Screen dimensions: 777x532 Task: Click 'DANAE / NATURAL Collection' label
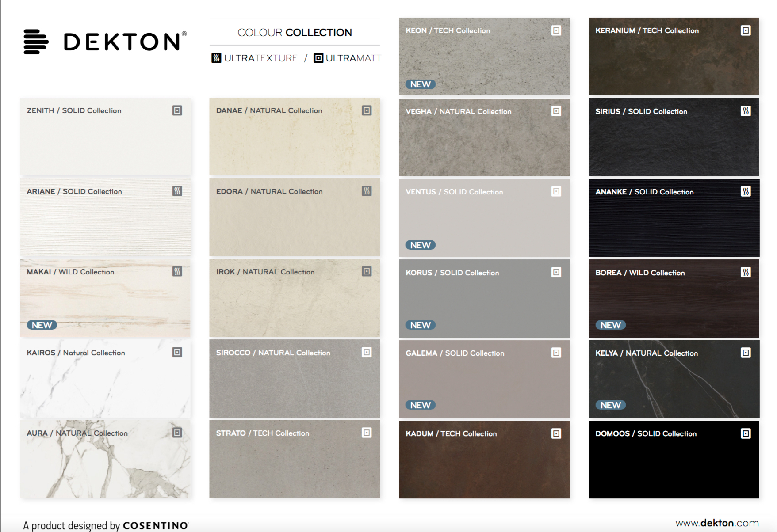point(269,110)
